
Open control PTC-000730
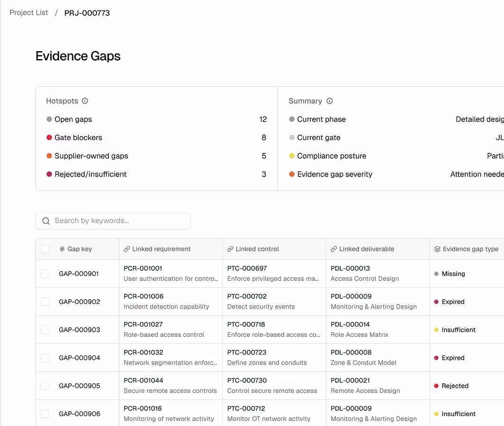tap(247, 381)
